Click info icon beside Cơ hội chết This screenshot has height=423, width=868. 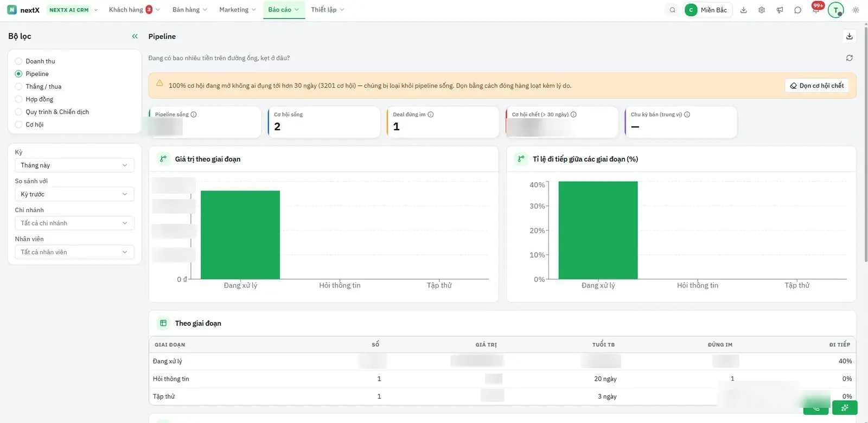pos(574,114)
